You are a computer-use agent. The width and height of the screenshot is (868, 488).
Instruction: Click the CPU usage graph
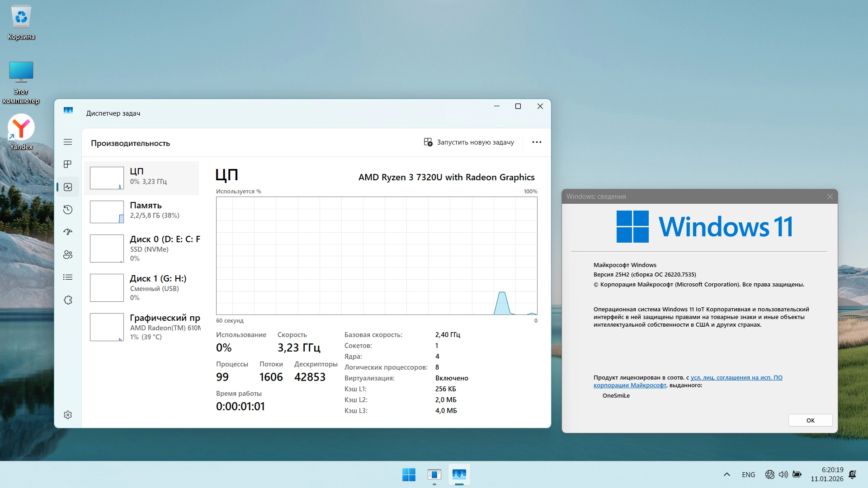[x=376, y=255]
